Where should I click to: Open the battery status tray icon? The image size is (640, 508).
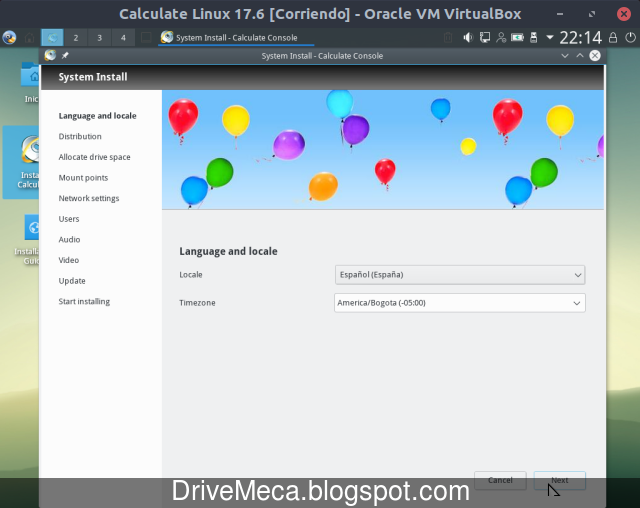[x=517, y=38]
